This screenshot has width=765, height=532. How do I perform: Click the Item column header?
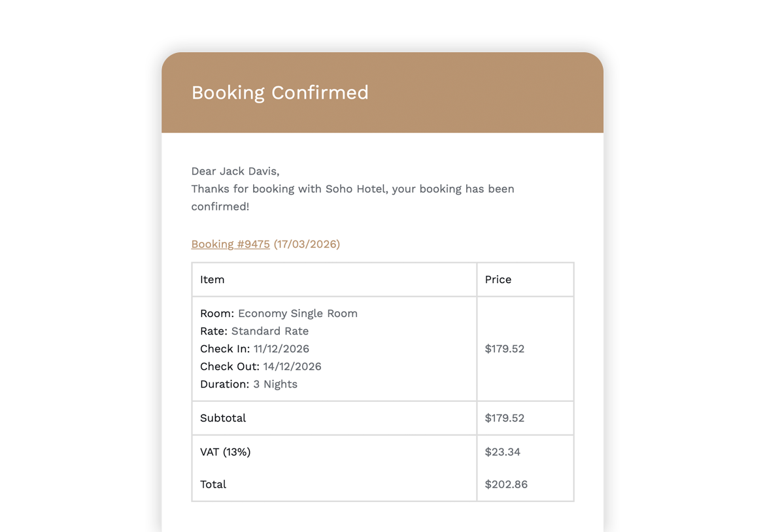212,279
